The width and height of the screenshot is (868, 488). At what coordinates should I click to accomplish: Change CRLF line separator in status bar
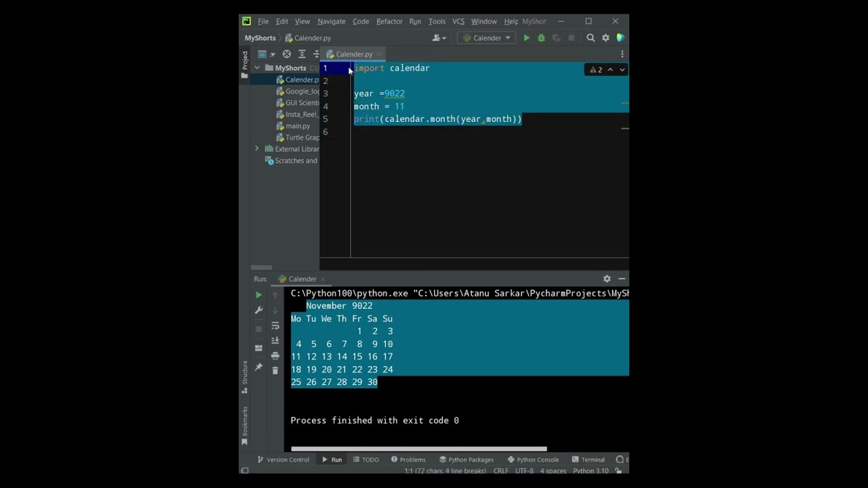(x=500, y=471)
